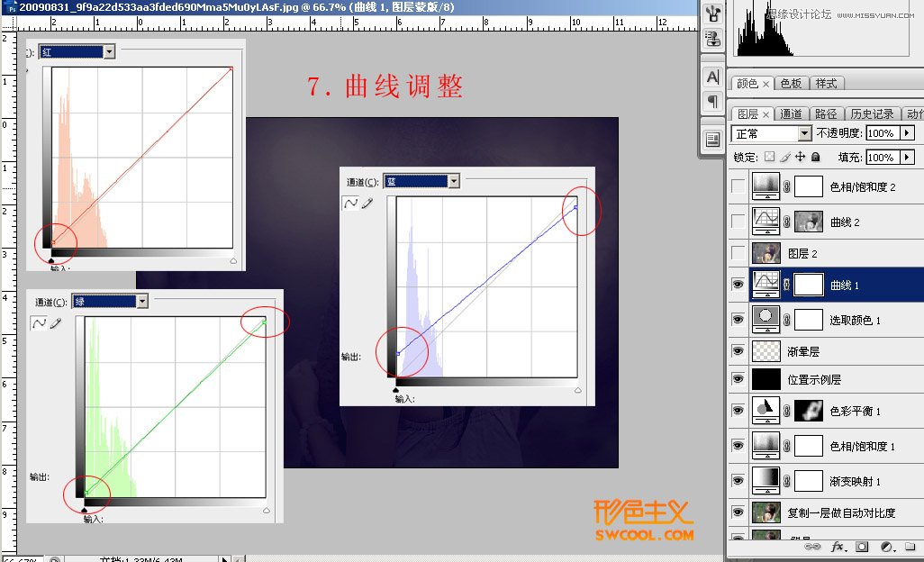Open the fx layer style menu
Screen dimensions: 924x562
tap(838, 547)
